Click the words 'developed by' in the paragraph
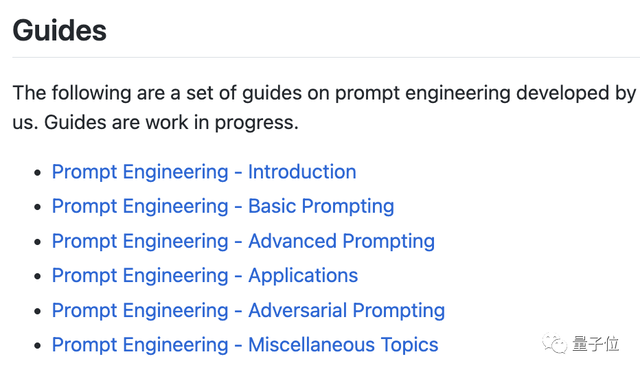The height and width of the screenshot is (372, 640). (576, 94)
